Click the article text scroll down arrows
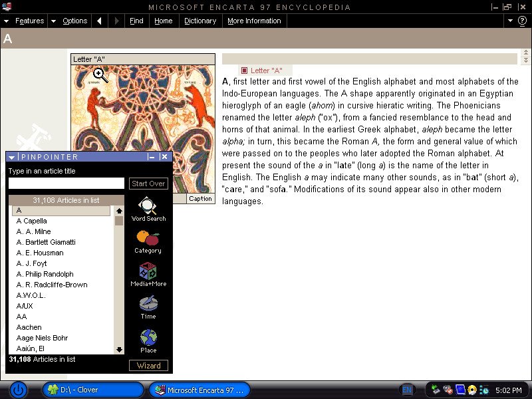The width and height of the screenshot is (532, 399). point(525,60)
